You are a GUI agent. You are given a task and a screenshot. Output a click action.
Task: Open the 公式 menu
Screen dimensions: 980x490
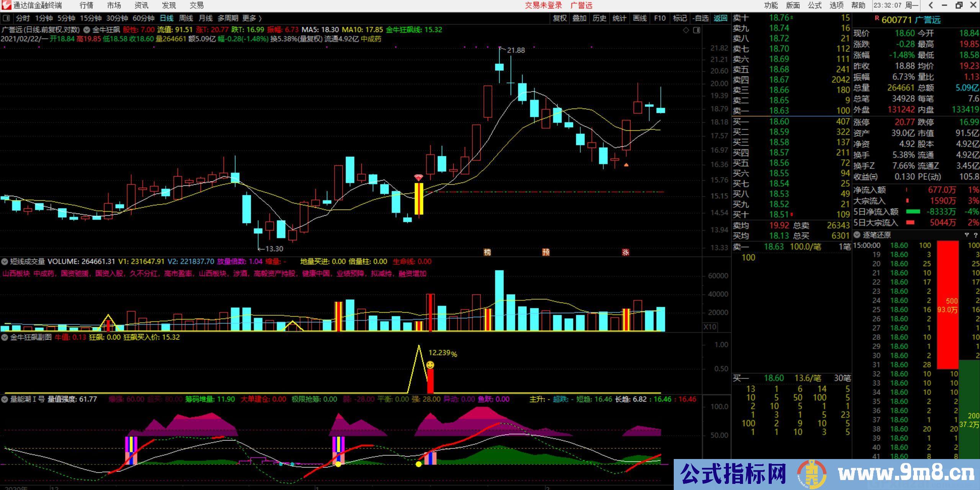[x=815, y=5]
